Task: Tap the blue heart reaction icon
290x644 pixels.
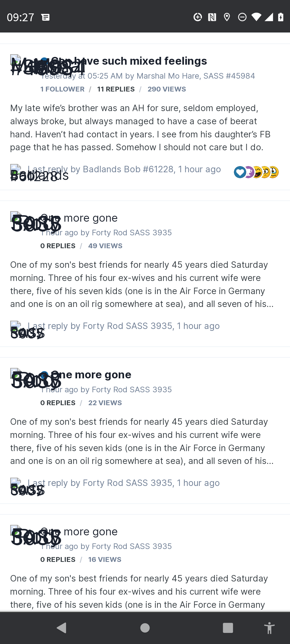Action: [x=240, y=172]
